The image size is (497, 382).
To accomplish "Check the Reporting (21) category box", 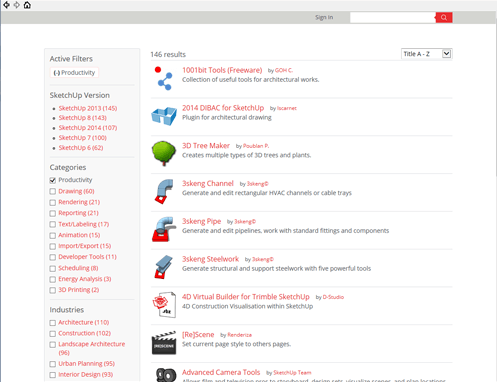I will pos(53,213).
